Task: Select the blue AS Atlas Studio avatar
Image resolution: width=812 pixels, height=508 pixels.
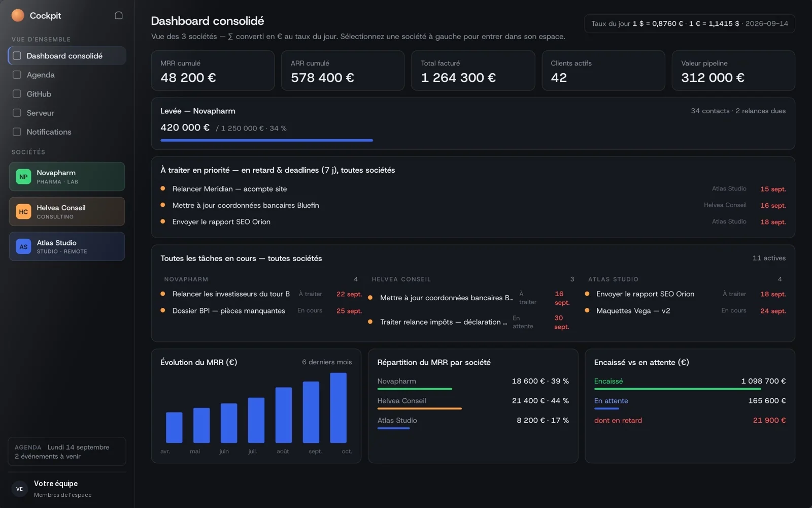Action: (23, 247)
